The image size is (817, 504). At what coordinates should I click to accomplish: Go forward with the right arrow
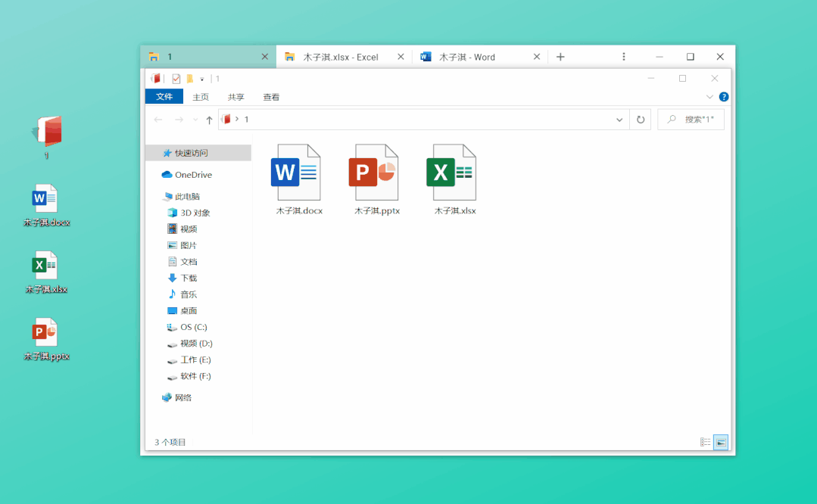179,120
